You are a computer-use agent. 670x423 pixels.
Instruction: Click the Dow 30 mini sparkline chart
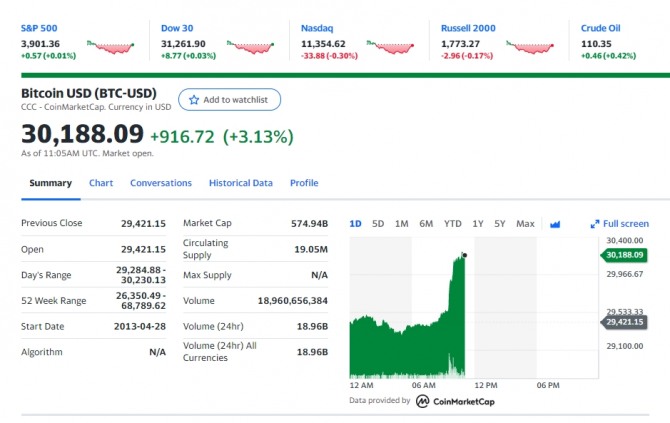tap(250, 47)
